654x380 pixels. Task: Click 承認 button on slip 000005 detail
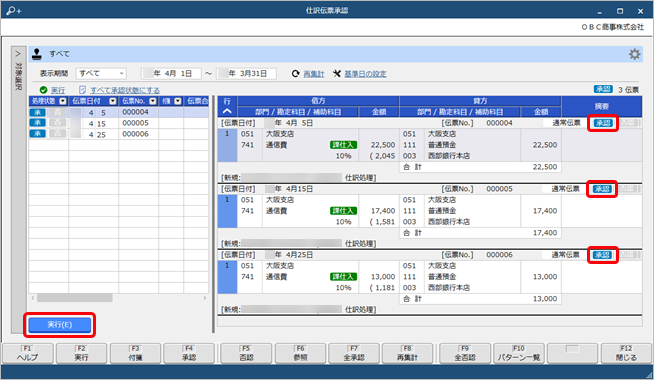[602, 189]
